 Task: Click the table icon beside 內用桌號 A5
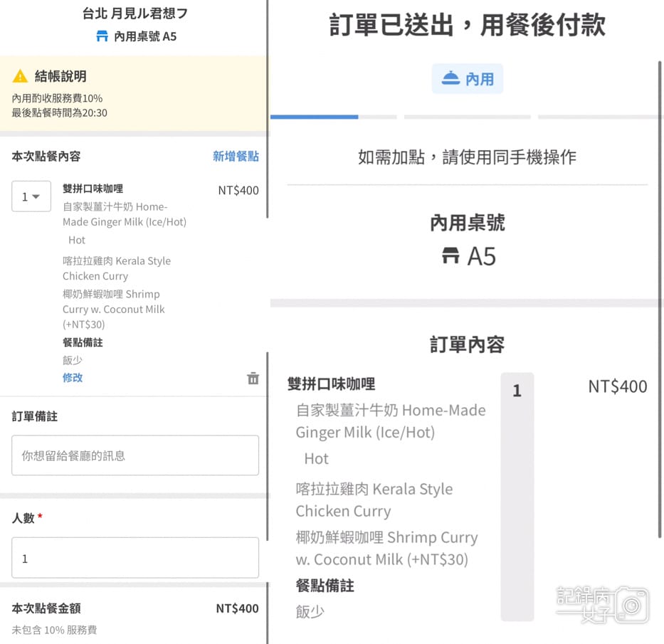(102, 36)
